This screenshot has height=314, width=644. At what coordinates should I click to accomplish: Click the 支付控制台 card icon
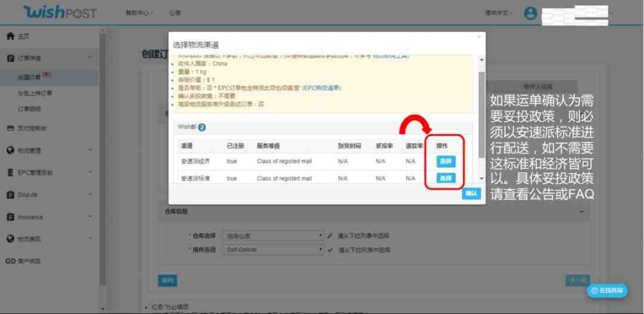[10, 128]
